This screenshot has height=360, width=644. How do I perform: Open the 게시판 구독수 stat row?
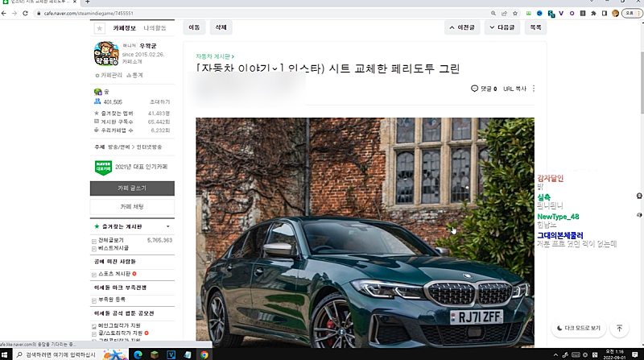[x=132, y=122]
